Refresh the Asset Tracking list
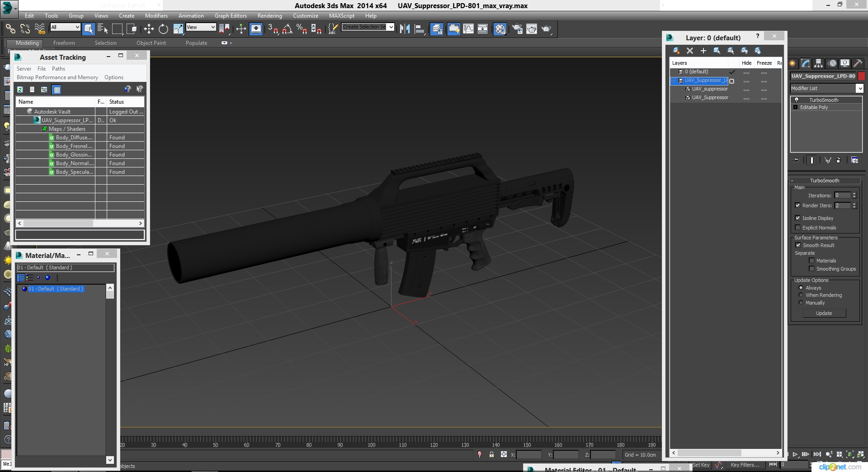 coord(20,90)
